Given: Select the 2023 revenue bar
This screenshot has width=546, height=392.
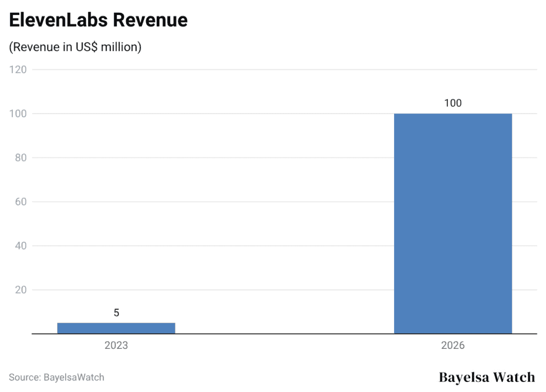Looking at the screenshot, I should 116,326.
